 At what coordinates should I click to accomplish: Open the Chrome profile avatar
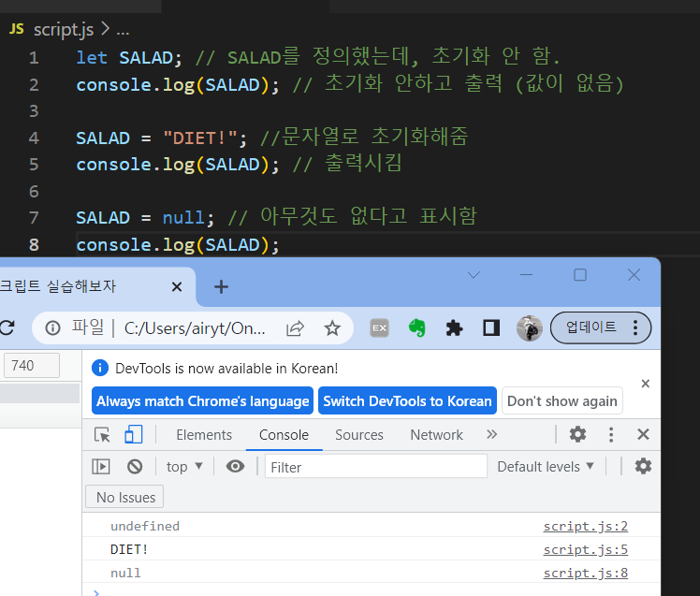pyautogui.click(x=530, y=328)
